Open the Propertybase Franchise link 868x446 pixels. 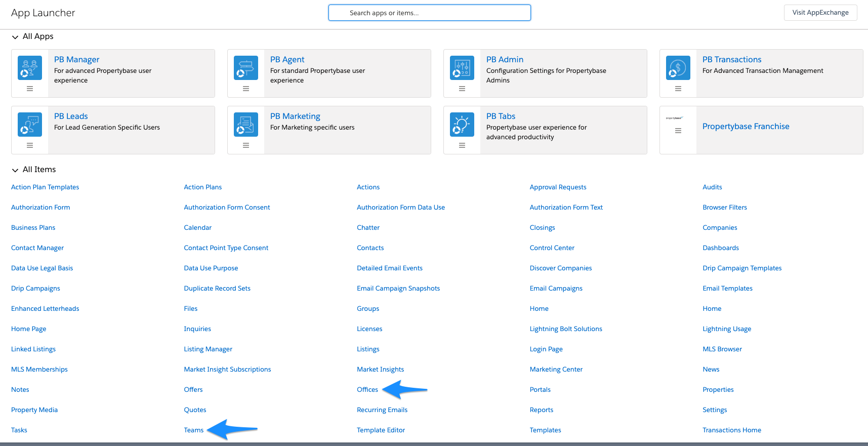click(746, 126)
